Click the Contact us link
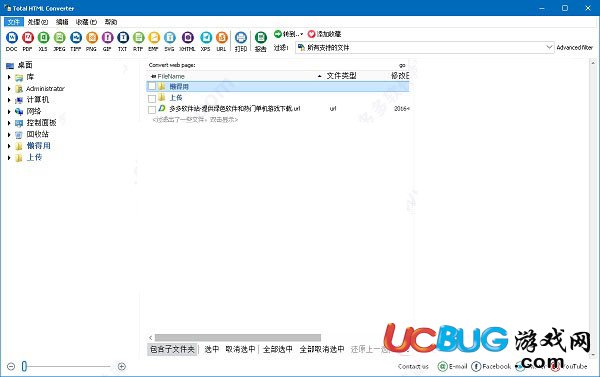The image size is (600, 377). (x=413, y=367)
